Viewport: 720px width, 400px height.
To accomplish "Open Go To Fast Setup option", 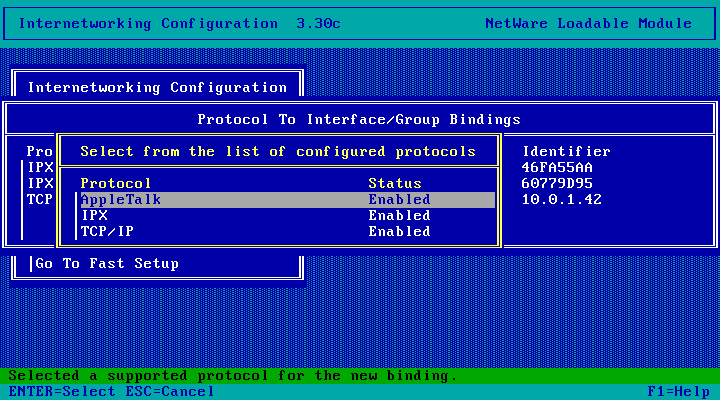I will (107, 264).
